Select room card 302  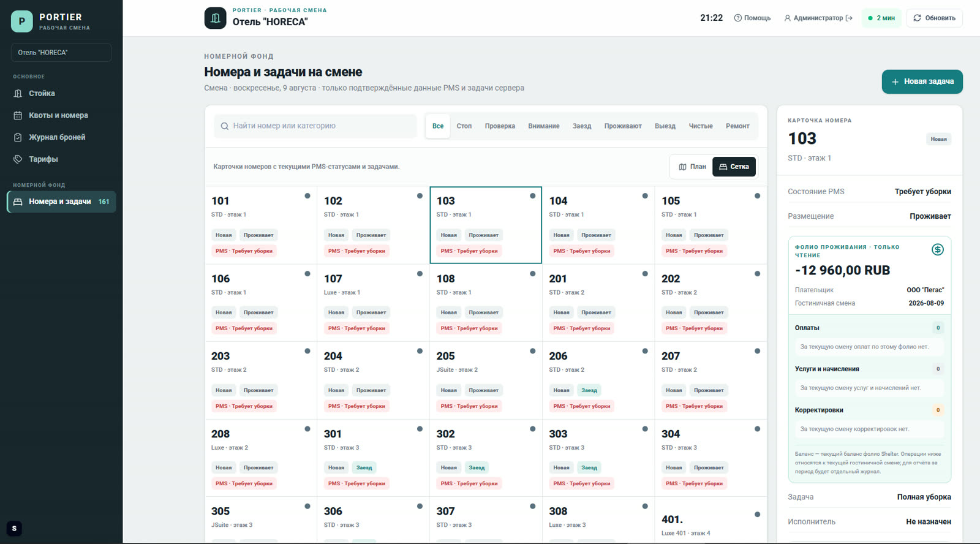(x=486, y=458)
